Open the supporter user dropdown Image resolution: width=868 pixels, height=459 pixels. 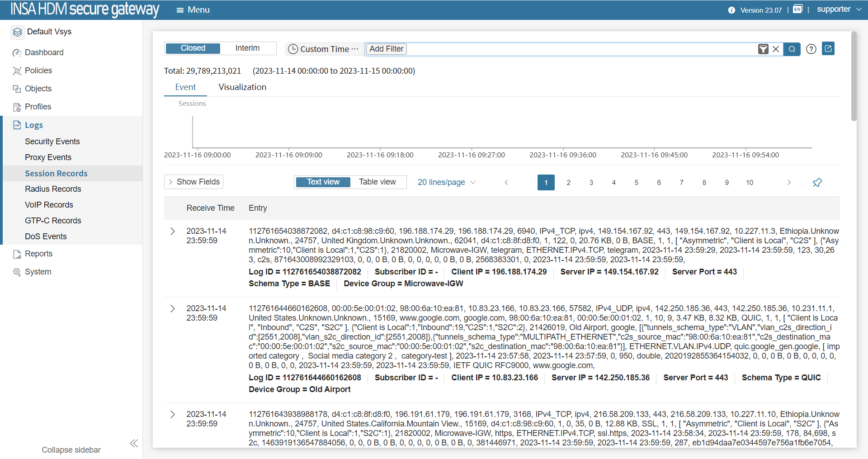tap(839, 9)
